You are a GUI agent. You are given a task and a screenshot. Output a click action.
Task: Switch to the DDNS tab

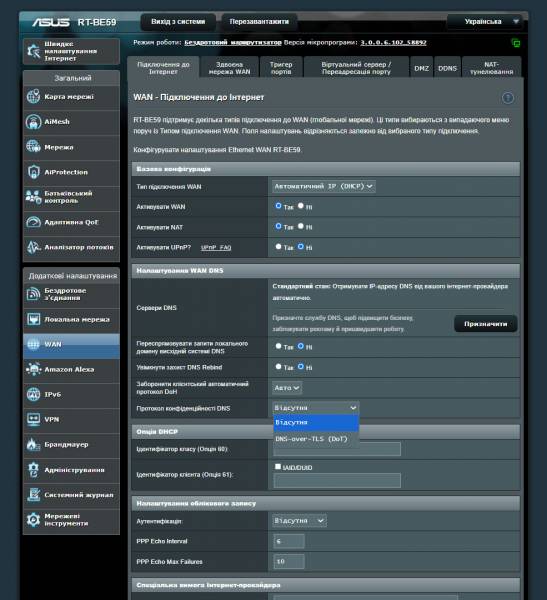pyautogui.click(x=447, y=68)
